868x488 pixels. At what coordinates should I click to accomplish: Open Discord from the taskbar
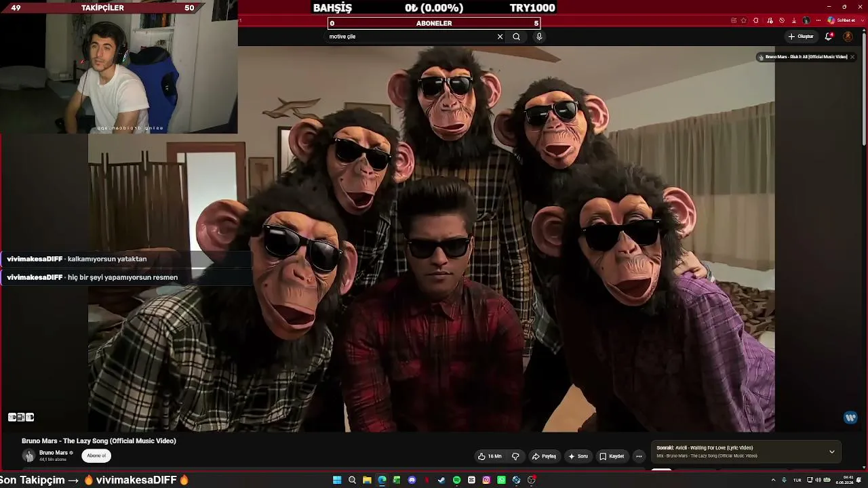tap(412, 480)
